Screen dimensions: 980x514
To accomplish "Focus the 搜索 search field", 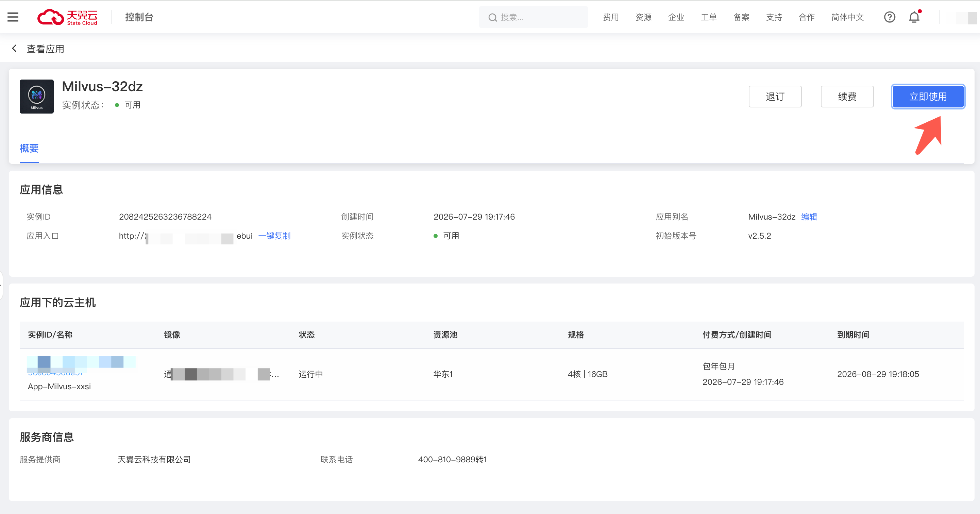I will click(534, 17).
